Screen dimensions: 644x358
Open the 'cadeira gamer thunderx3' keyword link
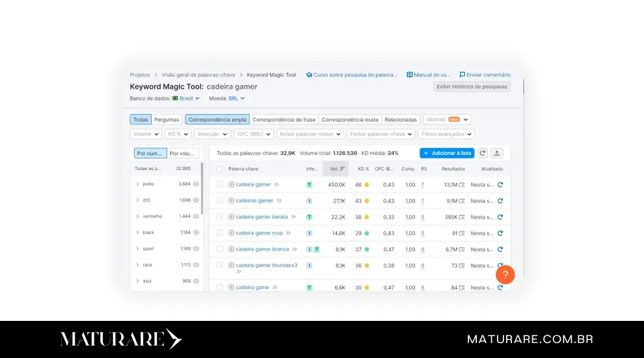coord(267,266)
